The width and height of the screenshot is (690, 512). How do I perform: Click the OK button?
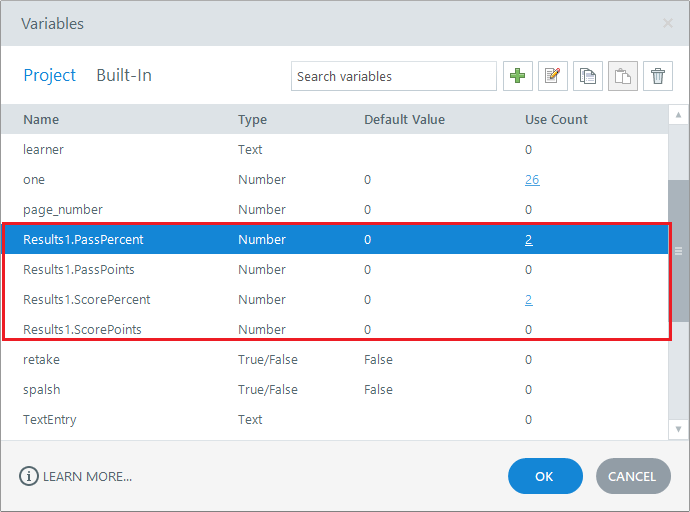click(x=544, y=477)
